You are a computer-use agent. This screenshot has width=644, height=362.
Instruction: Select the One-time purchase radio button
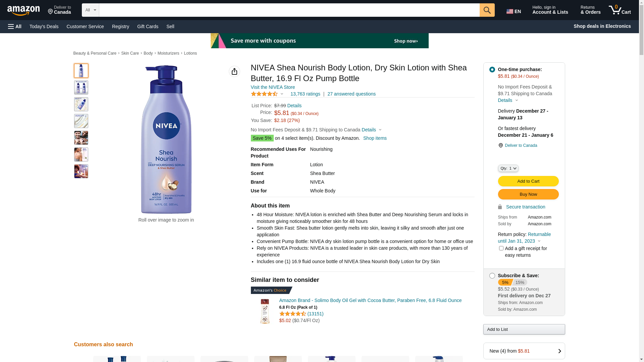pos(492,70)
